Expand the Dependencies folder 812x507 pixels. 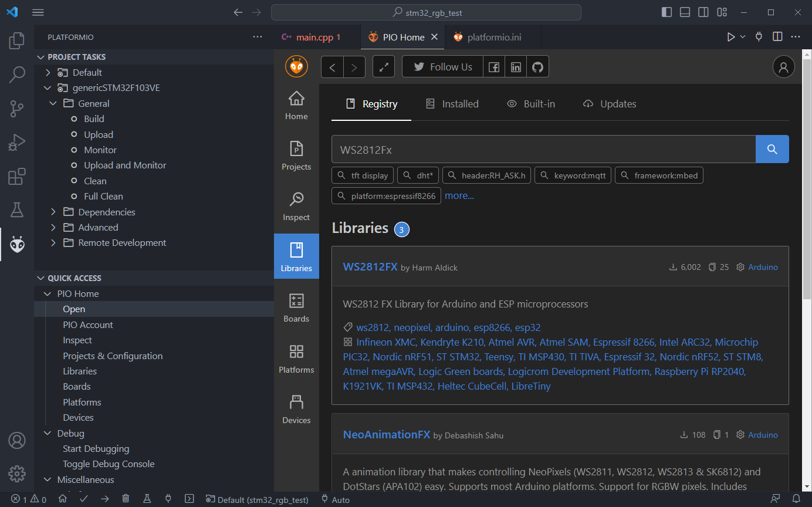(154, 212)
